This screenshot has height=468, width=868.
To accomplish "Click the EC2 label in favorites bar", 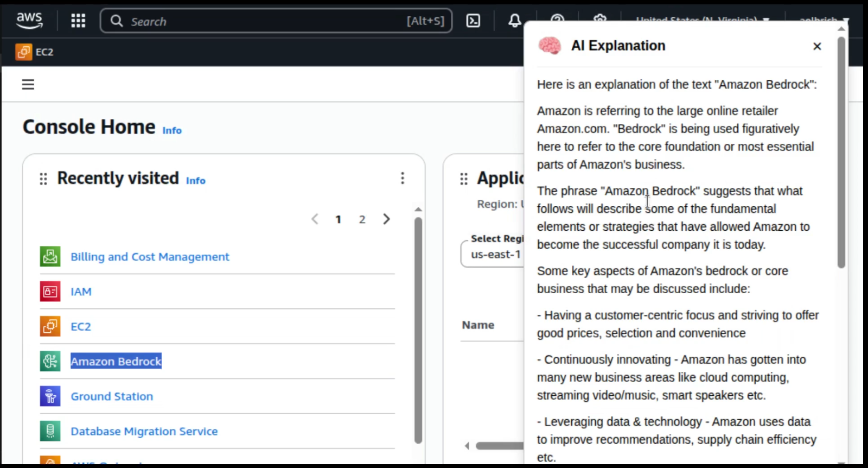I will [x=44, y=52].
